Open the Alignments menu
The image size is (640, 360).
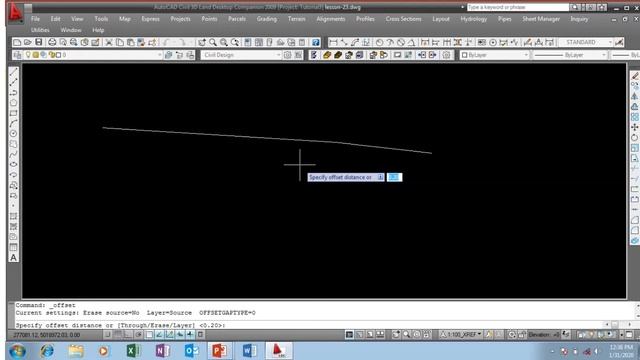pyautogui.click(x=331, y=19)
